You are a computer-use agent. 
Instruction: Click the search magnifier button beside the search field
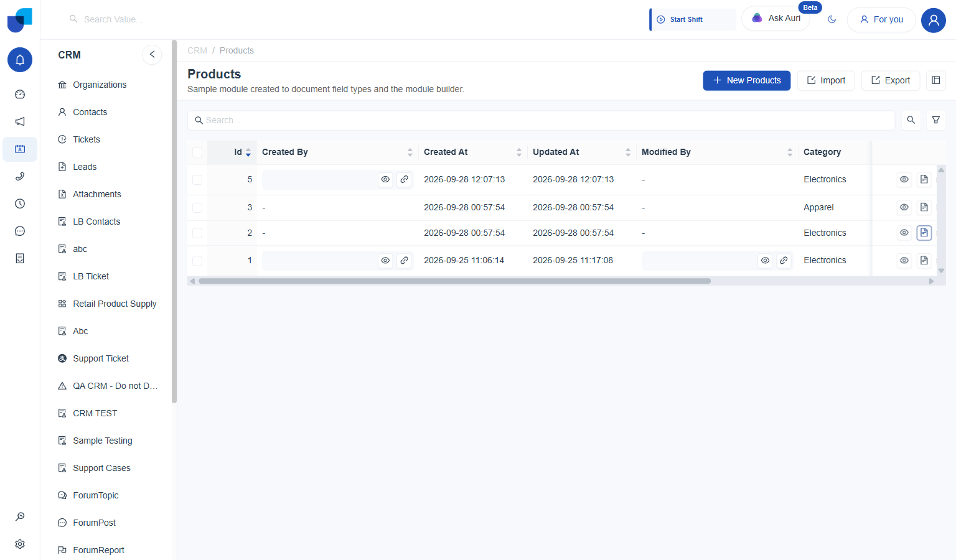tap(911, 120)
